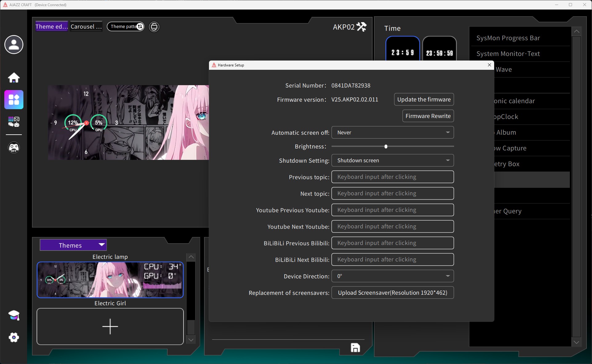Go to the Home icon in sidebar
This screenshot has height=364, width=592.
coord(14,77)
